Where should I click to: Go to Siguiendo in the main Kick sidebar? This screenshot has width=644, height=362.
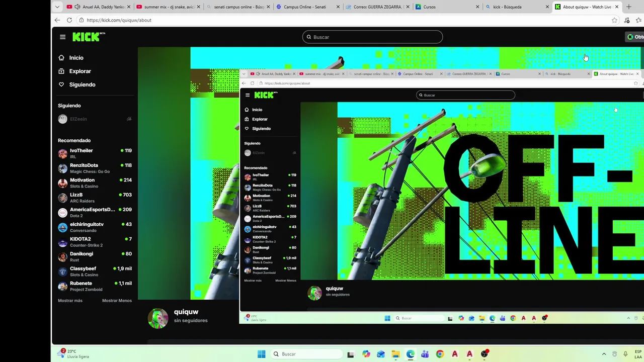pyautogui.click(x=82, y=84)
